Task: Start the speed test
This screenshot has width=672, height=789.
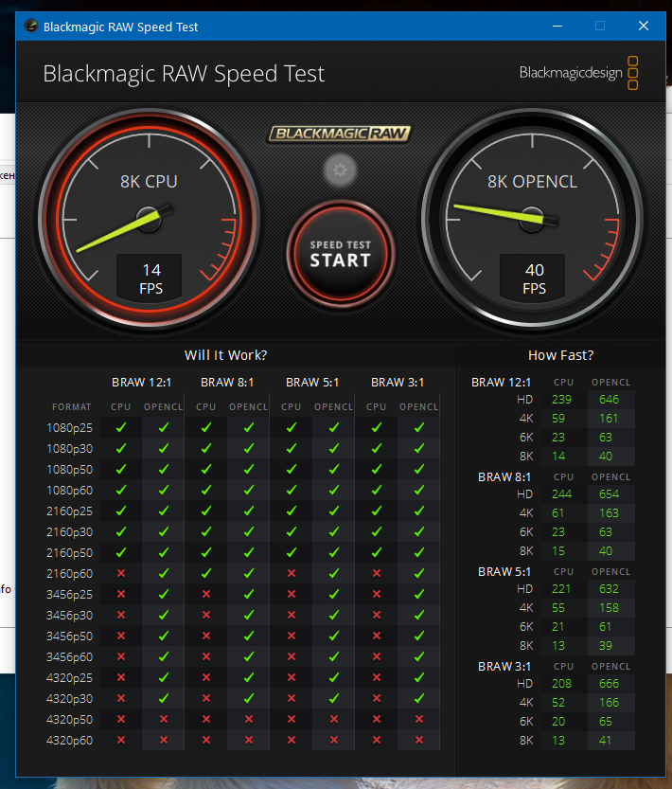Action: click(341, 254)
